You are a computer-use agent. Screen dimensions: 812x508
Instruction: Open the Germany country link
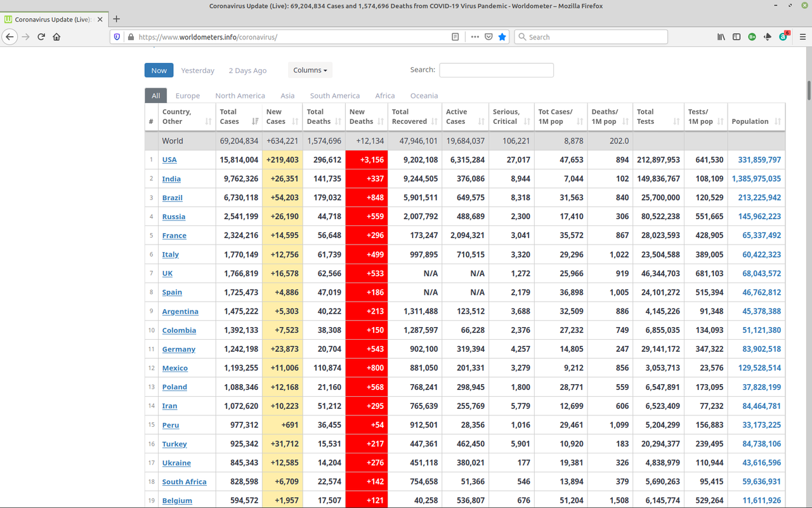[x=179, y=349]
